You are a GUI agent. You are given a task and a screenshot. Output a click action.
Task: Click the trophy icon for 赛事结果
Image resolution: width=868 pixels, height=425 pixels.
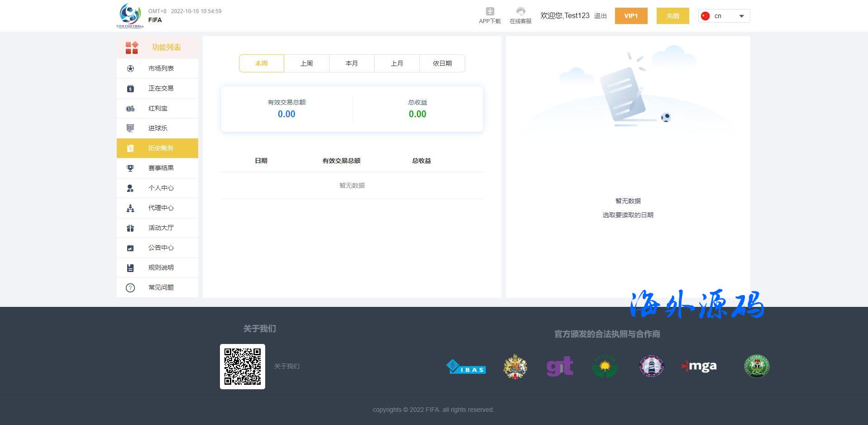coord(130,168)
